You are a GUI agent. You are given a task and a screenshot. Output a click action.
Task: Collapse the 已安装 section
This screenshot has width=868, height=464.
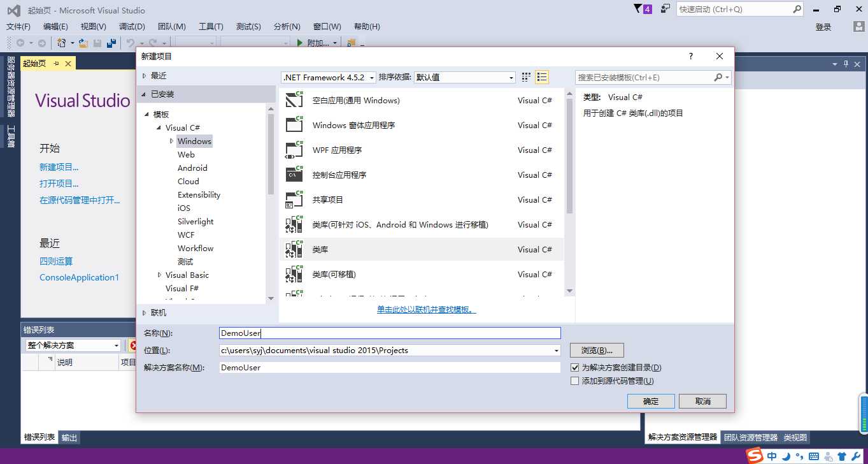tap(145, 94)
